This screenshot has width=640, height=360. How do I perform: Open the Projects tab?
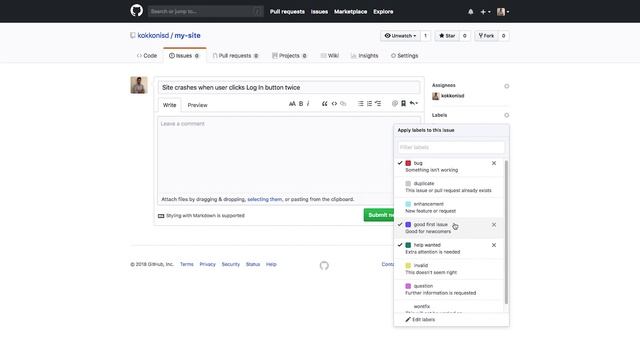tap(289, 56)
